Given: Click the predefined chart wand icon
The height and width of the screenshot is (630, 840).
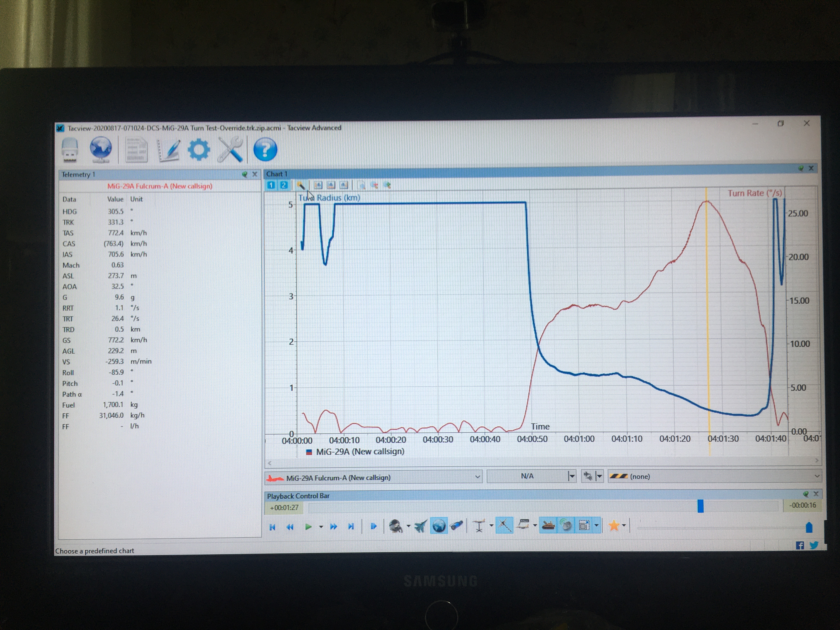Looking at the screenshot, I should (300, 185).
